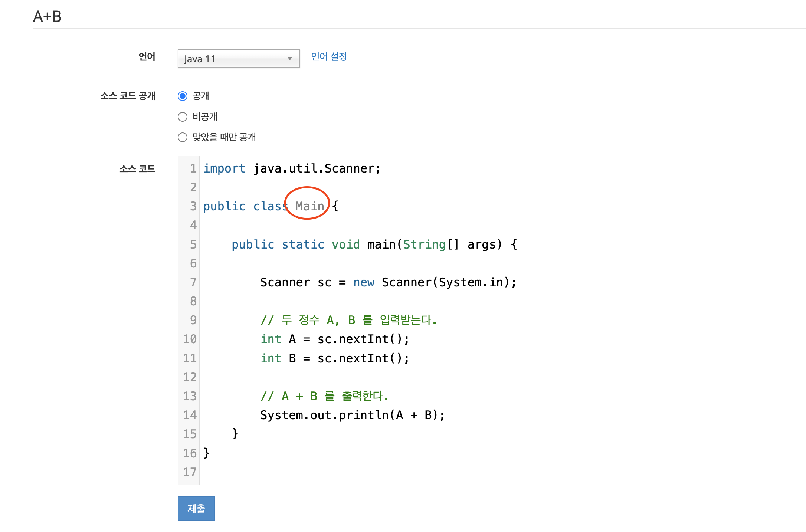Open the Java 11 language dropdown
806x532 pixels.
coord(238,59)
